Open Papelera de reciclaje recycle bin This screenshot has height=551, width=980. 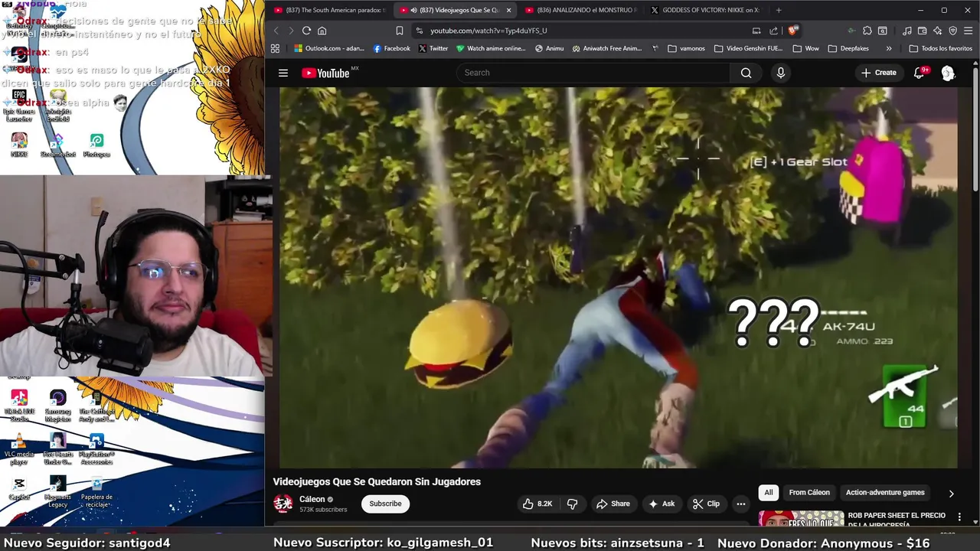click(x=96, y=492)
